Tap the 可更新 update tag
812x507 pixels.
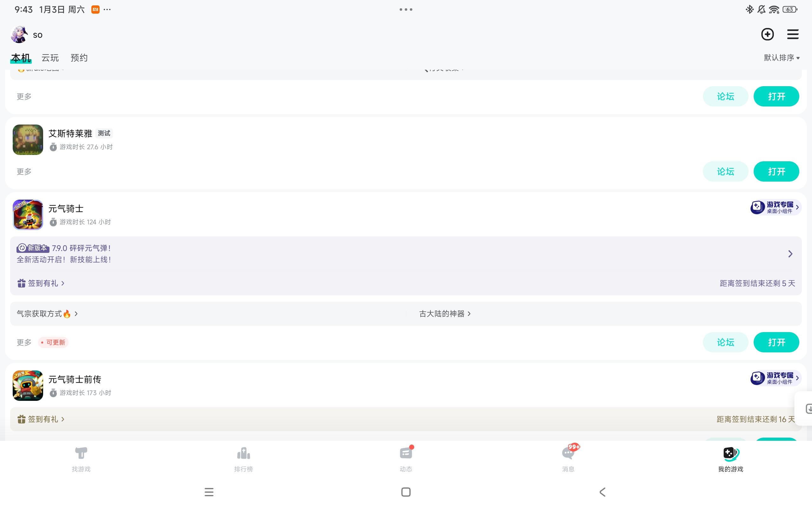tap(53, 342)
